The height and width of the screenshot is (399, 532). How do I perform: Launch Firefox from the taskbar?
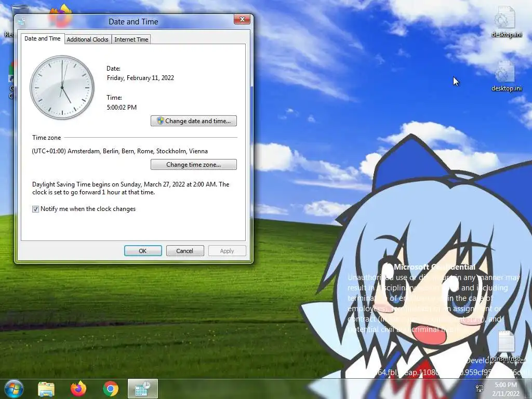tap(78, 389)
